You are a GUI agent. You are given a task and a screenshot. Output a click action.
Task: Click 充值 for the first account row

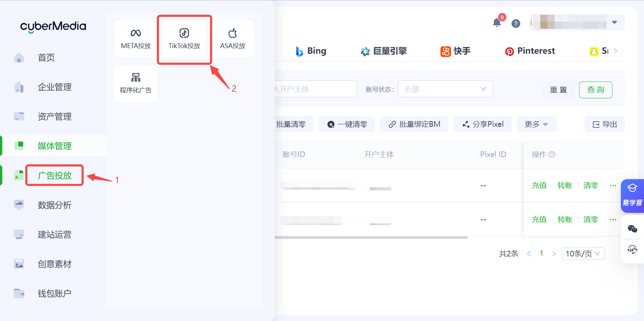pos(539,185)
